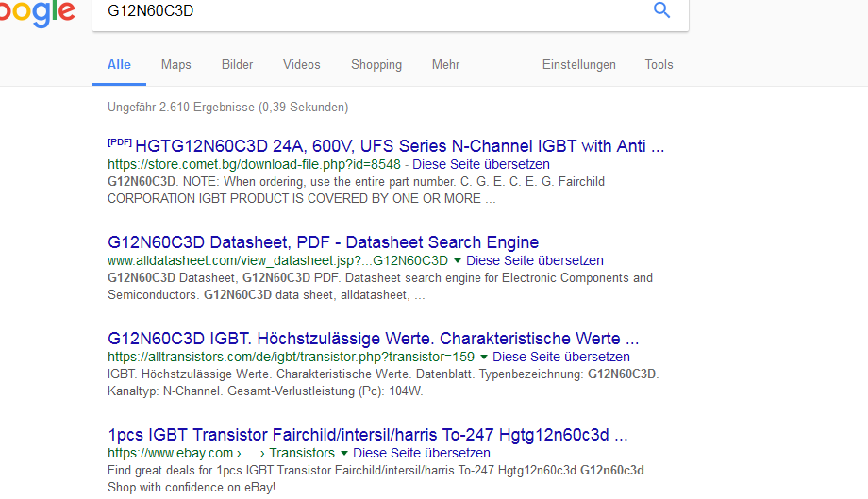Image resolution: width=868 pixels, height=499 pixels.
Task: Expand dropdown arrow next to ebay.com URL
Action: click(344, 453)
